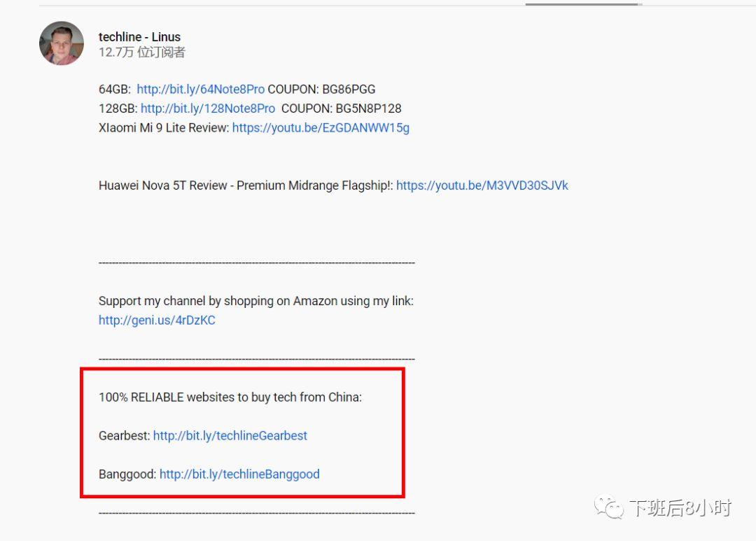Open the bit.ly/64Note8Pro link
756x541 pixels.
[201, 89]
